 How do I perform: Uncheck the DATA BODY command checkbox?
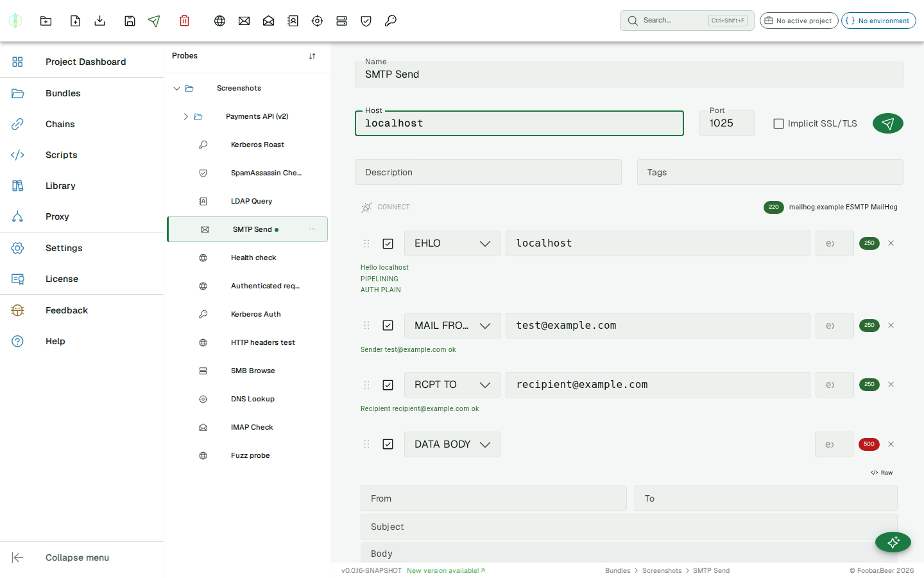tap(388, 444)
